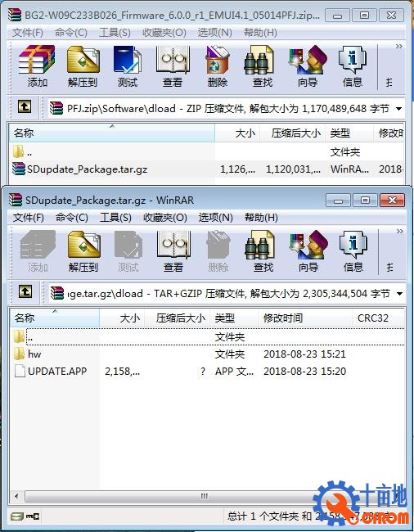The height and width of the screenshot is (532, 414).
Task: Click left scroll arrow of horizontal scrollbar
Action: click(16, 496)
